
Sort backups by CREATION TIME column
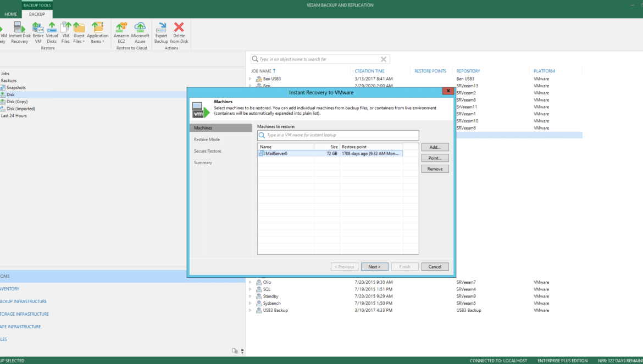(369, 71)
